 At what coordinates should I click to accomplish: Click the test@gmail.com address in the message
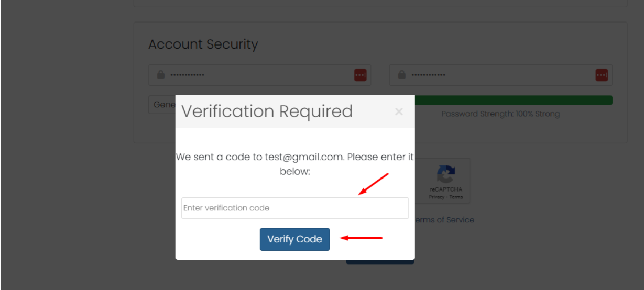pyautogui.click(x=304, y=157)
